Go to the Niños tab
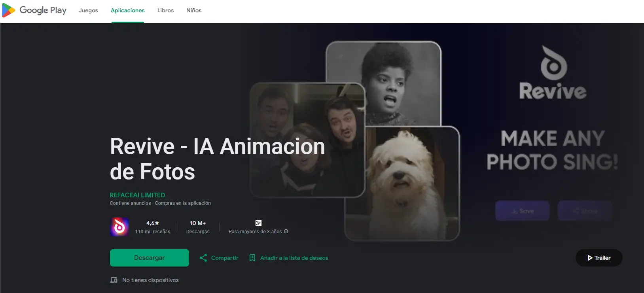The image size is (644, 293). pyautogui.click(x=194, y=11)
